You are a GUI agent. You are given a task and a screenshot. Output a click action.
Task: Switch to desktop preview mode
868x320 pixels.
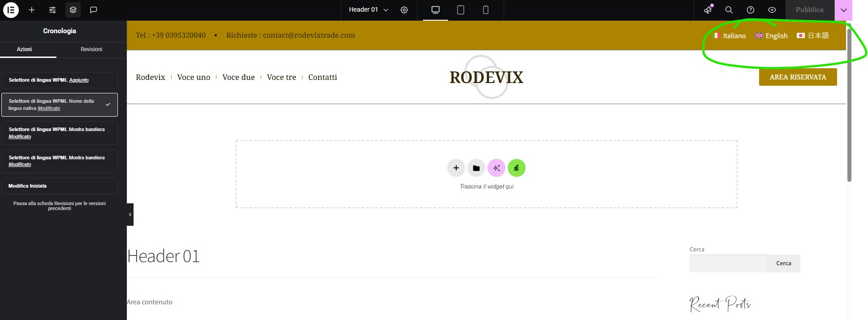[436, 10]
